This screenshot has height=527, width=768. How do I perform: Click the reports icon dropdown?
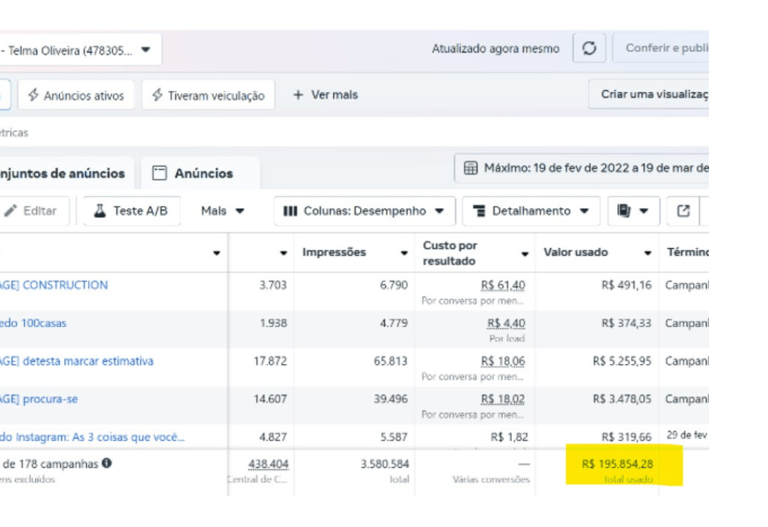pos(633,211)
